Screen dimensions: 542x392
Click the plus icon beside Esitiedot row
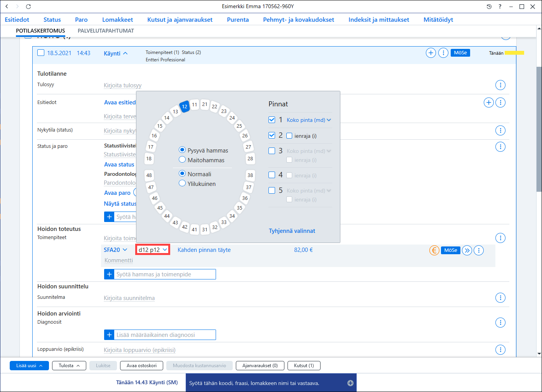[489, 102]
